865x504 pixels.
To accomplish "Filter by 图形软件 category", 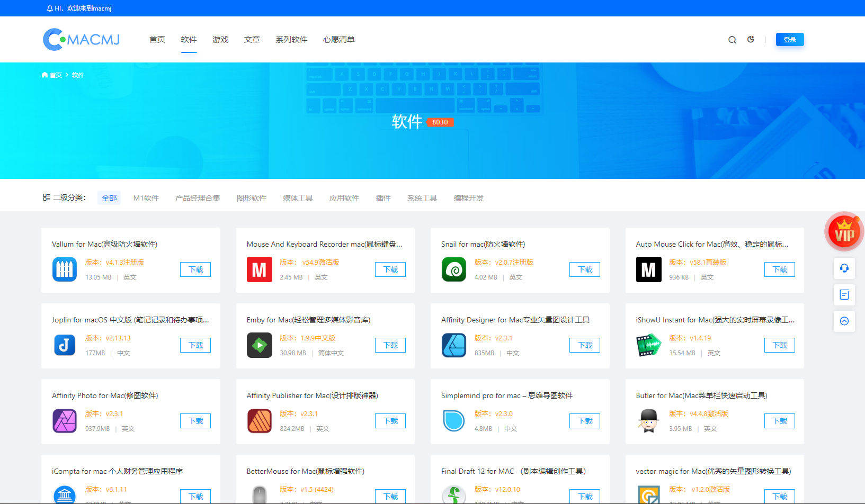I will 252,198.
